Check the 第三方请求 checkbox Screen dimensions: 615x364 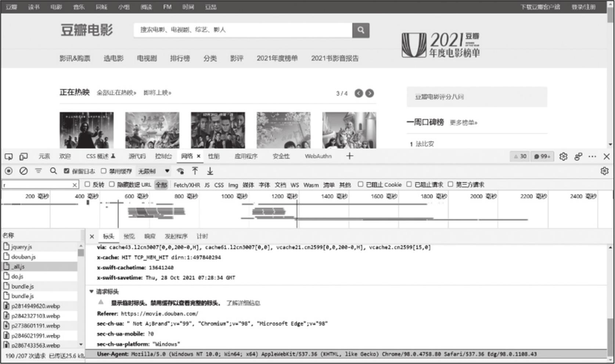[x=450, y=184]
